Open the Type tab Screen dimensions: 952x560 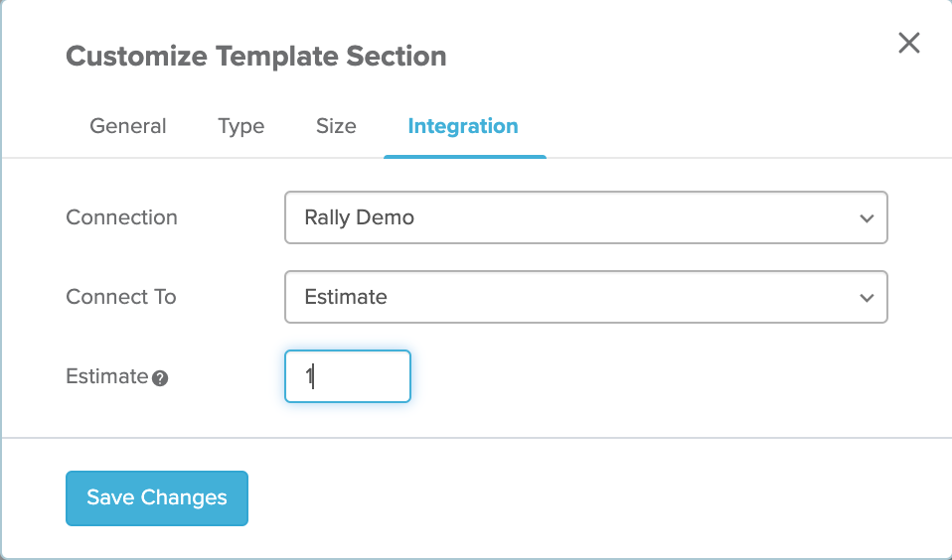(x=241, y=126)
